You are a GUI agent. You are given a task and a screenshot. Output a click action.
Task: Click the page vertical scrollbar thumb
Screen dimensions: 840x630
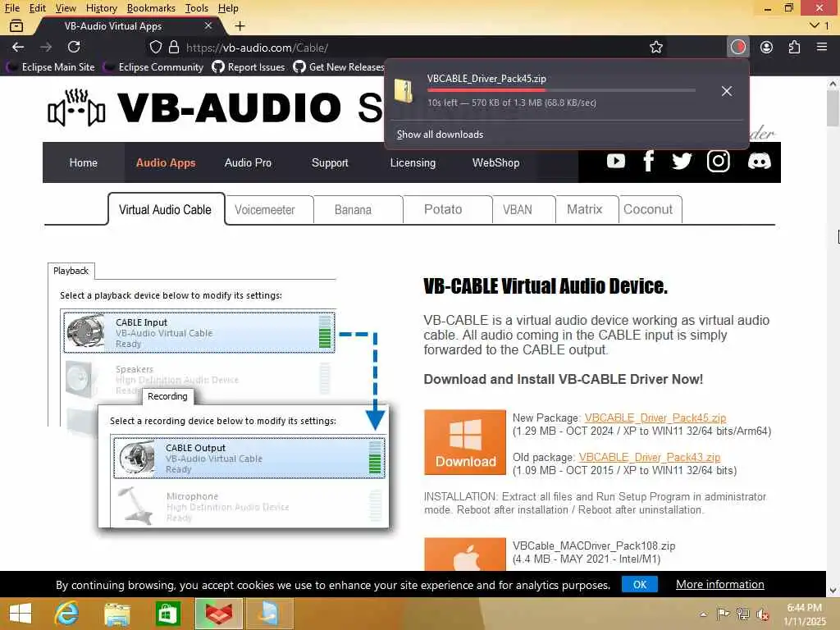click(x=833, y=109)
